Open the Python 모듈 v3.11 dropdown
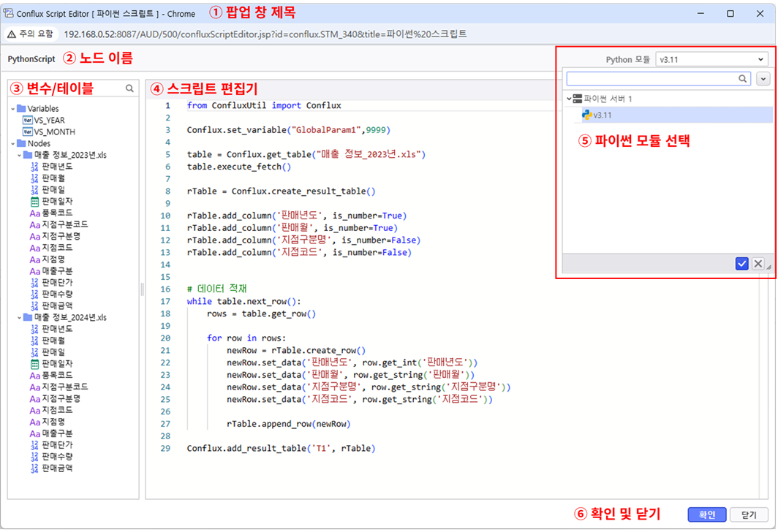This screenshot has height=532, width=778. tap(711, 59)
